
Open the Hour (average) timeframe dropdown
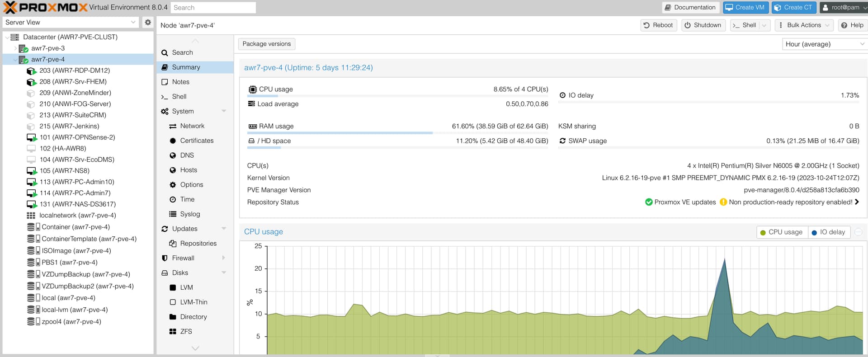(x=862, y=44)
